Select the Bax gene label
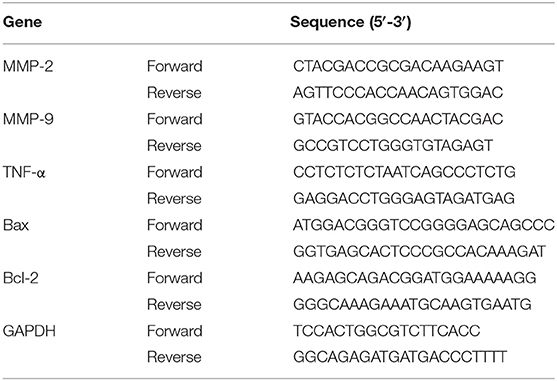Viewport: 557px width, 381px height. click(16, 225)
